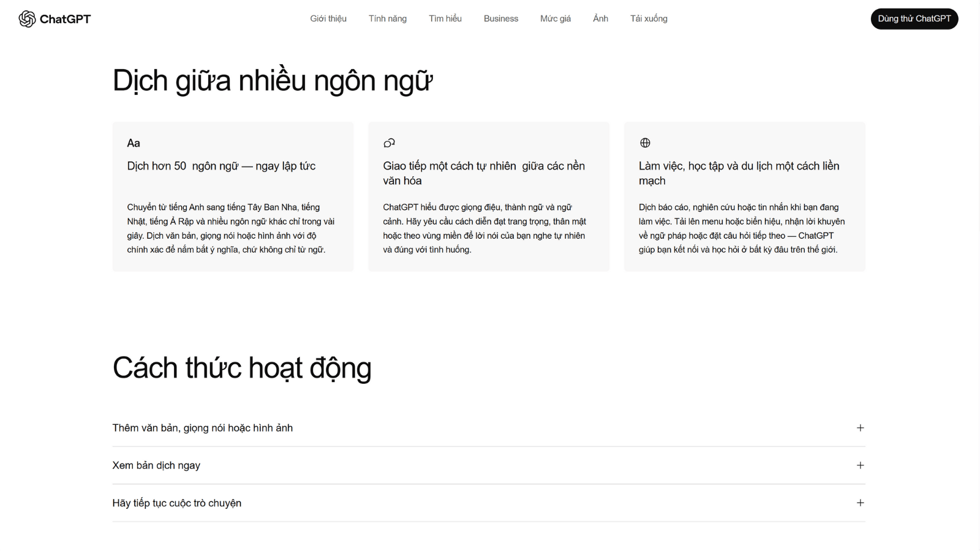Screen dimensions: 980x551
Task: Open the 'Hãy tiếp tục cuộc trò chuyện' accordion
Action: tap(861, 503)
